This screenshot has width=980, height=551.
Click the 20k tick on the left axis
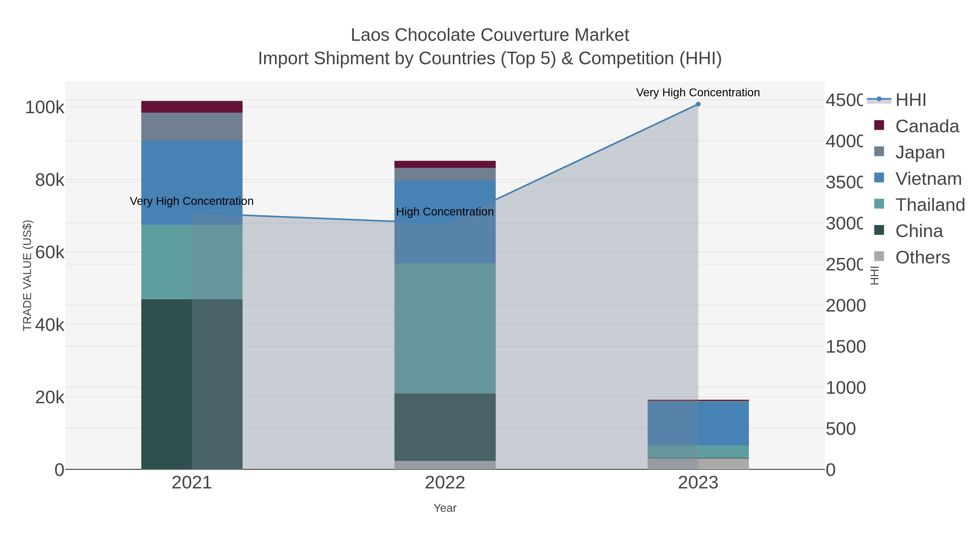pos(50,397)
